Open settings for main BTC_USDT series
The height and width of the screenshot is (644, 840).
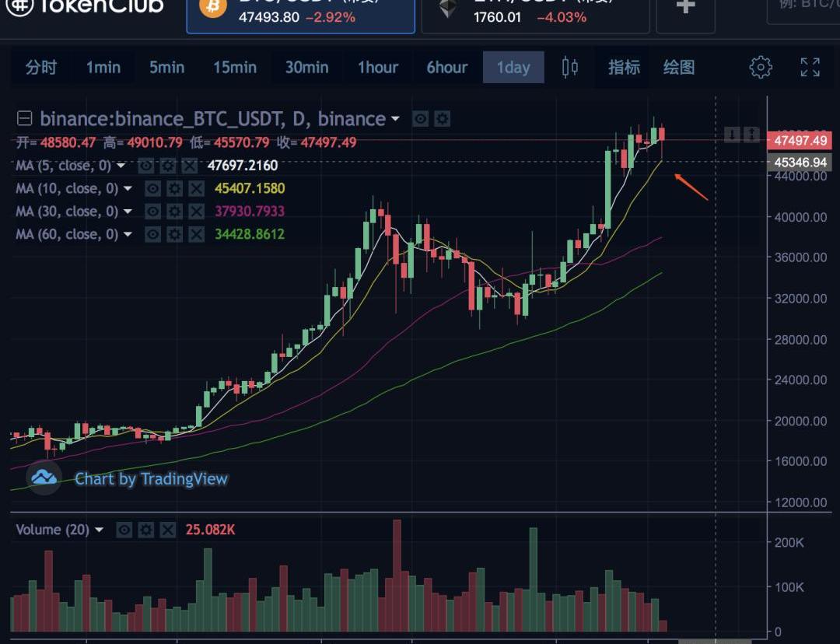pyautogui.click(x=442, y=119)
